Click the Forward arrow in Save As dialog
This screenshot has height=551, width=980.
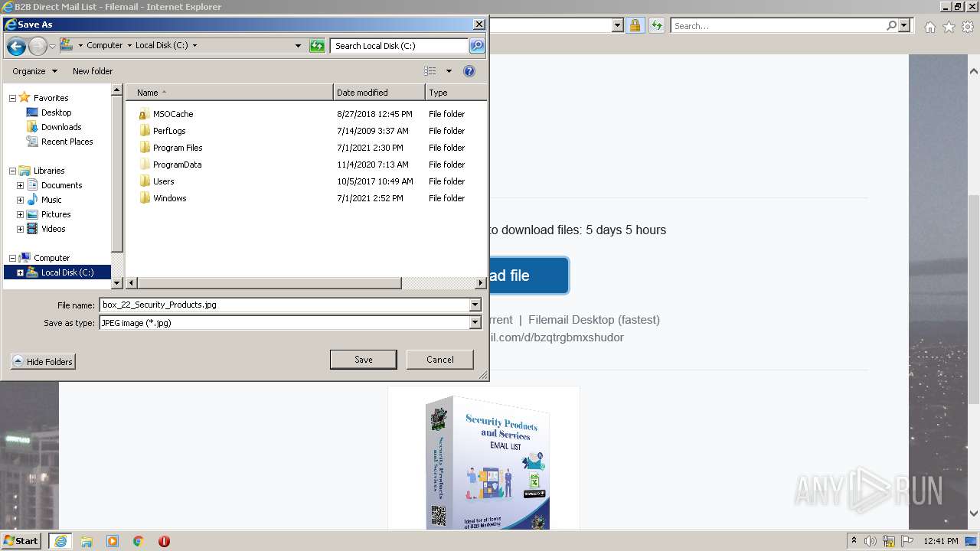pos(38,46)
